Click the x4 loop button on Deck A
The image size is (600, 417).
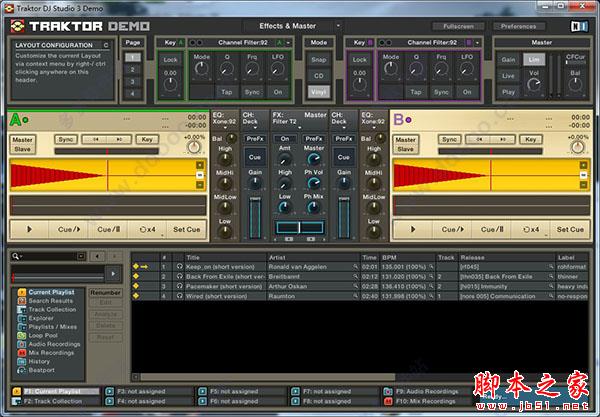pyautogui.click(x=145, y=229)
